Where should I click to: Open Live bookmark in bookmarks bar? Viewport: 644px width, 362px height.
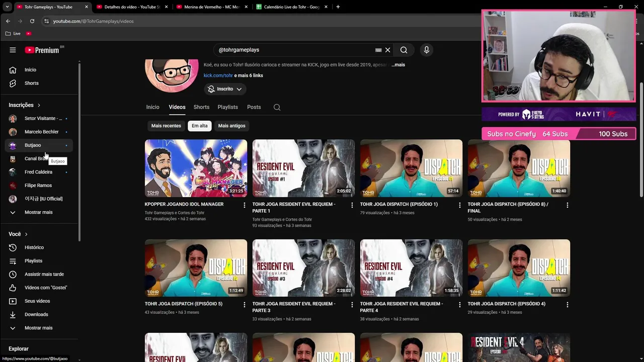point(13,33)
